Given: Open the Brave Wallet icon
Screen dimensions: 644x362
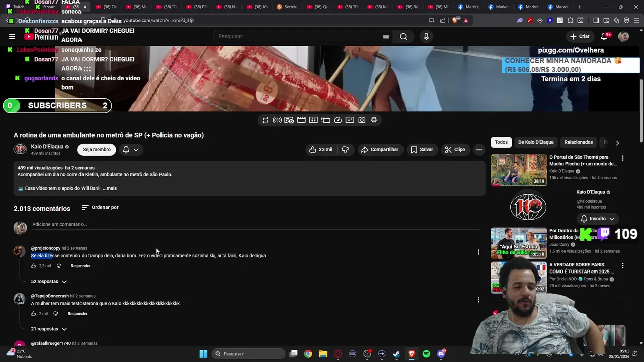Looking at the screenshot, I should [606, 20].
